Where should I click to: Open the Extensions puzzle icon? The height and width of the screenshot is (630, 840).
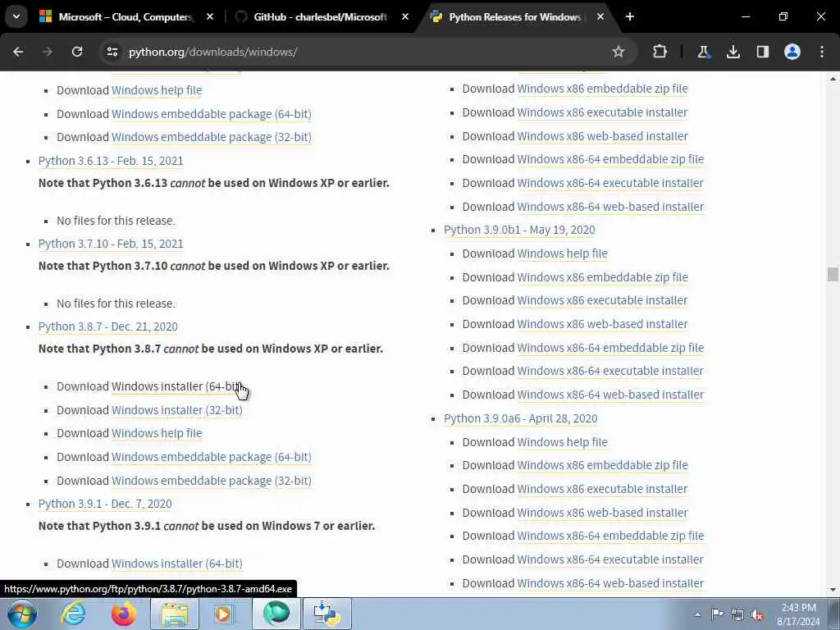pyautogui.click(x=660, y=52)
